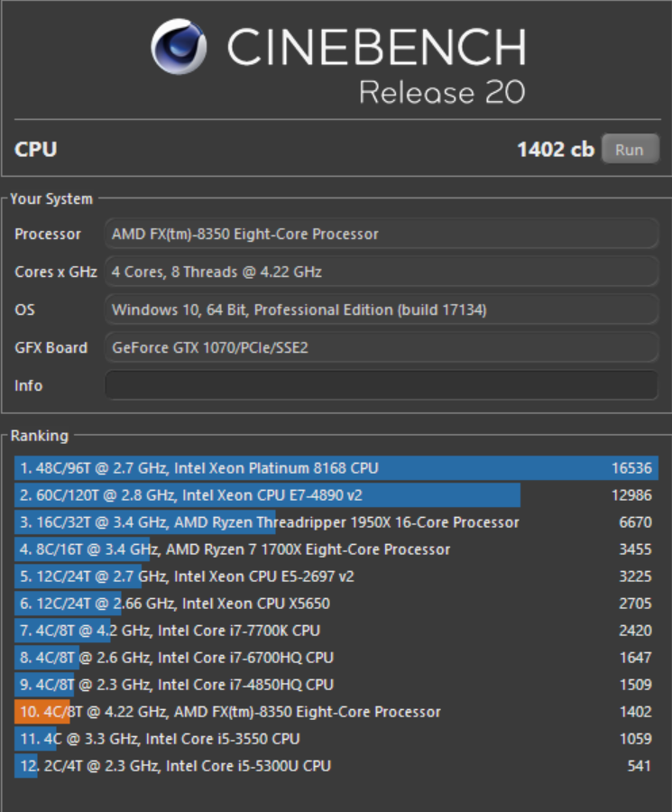Run the CPU benchmark
This screenshot has height=812, width=672.
point(630,149)
